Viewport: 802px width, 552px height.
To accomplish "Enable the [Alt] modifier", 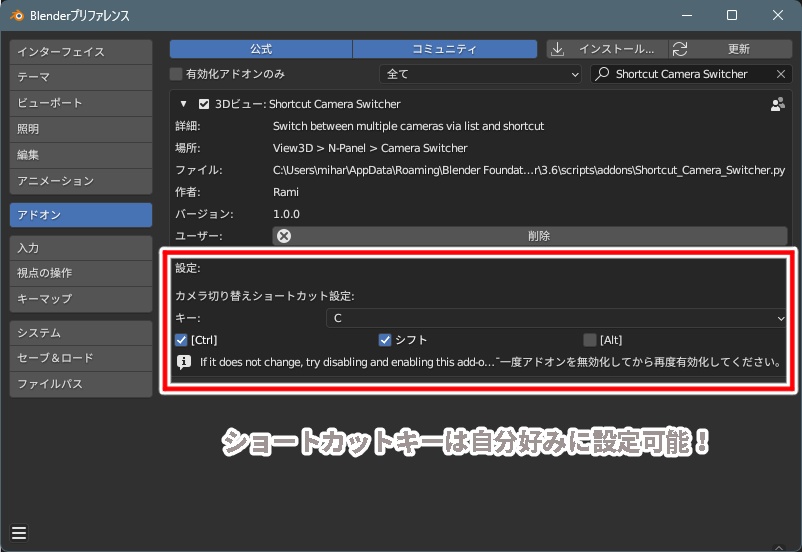I will tap(589, 340).
